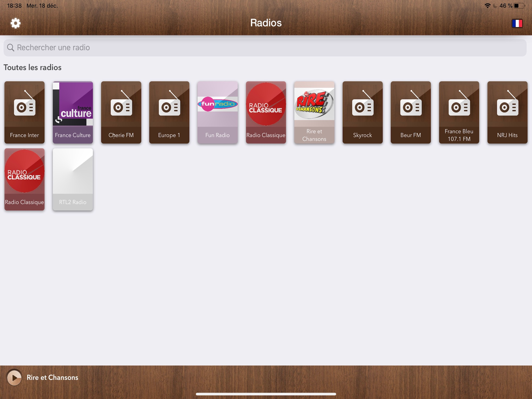Select the RTL2 Radio station card

(x=73, y=179)
